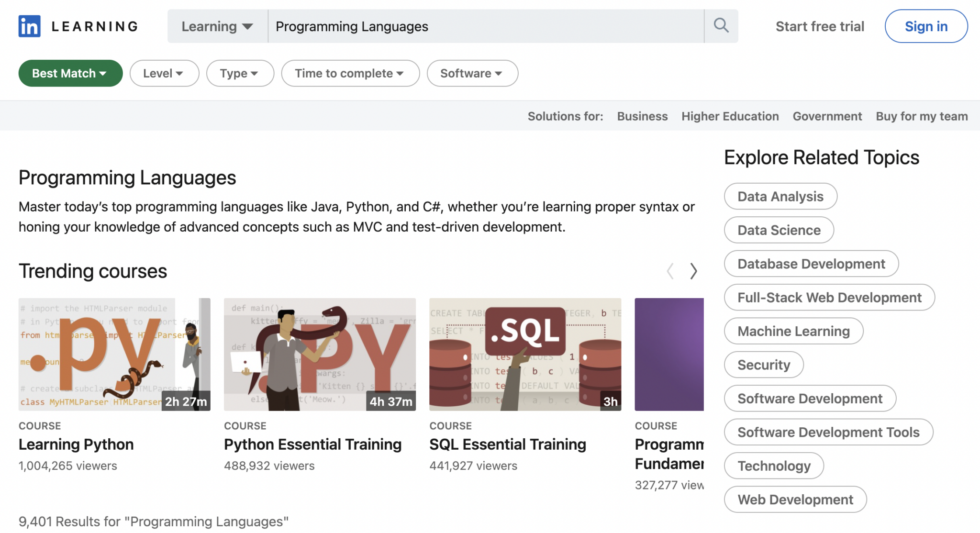Image resolution: width=980 pixels, height=533 pixels.
Task: Expand the Time to complete filter
Action: coord(350,73)
